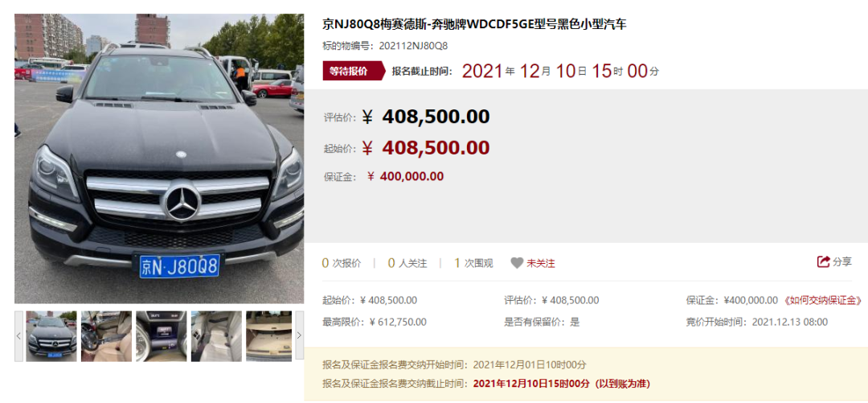Image resolution: width=868 pixels, height=403 pixels.
Task: Select the rear seats thumbnail
Action: pos(216,336)
